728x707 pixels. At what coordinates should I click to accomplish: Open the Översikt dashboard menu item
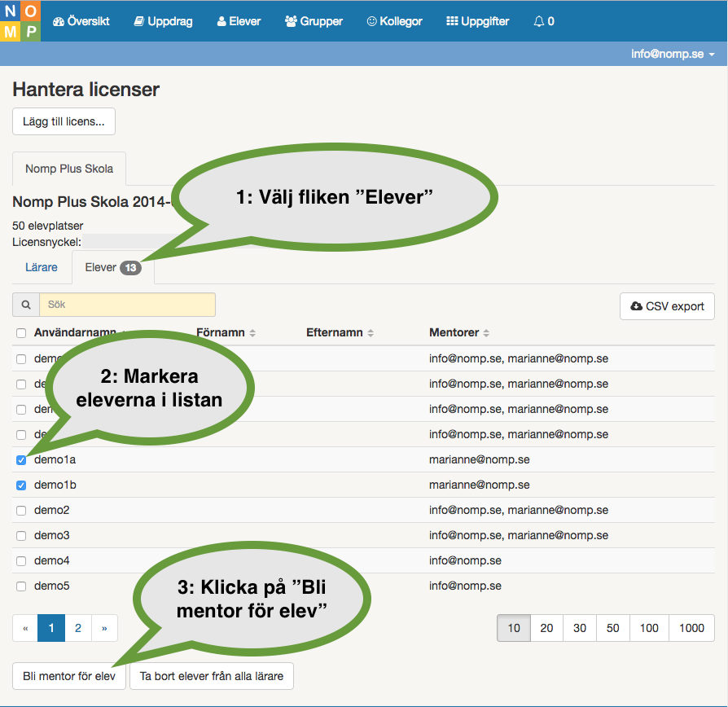pos(81,21)
